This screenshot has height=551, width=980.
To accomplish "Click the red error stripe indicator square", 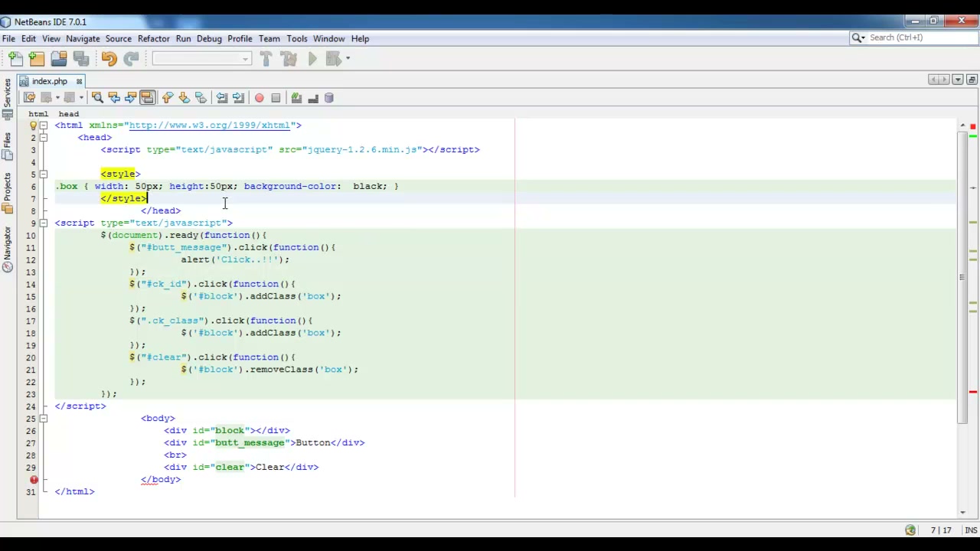I will (973, 126).
